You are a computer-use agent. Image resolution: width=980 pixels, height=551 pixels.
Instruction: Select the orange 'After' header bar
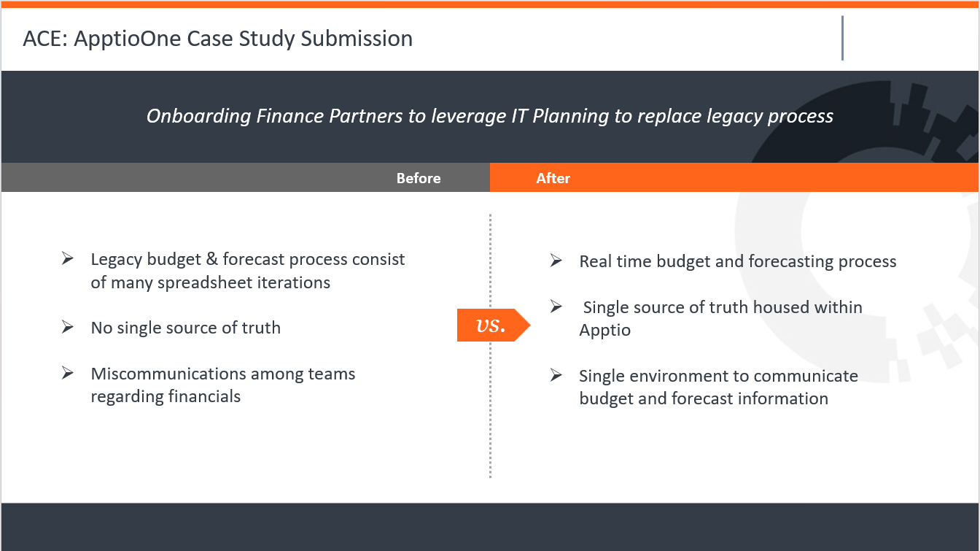click(734, 178)
